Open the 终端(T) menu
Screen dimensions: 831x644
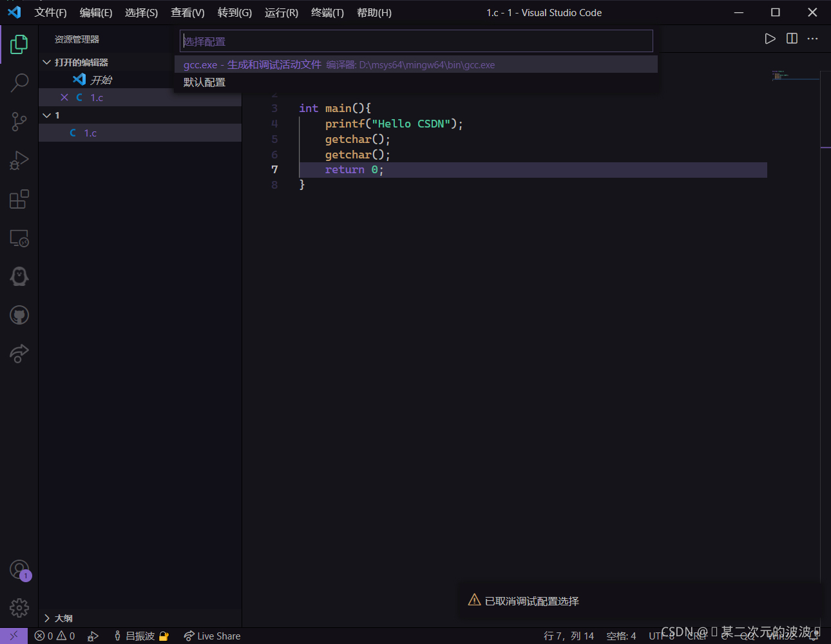coord(327,13)
